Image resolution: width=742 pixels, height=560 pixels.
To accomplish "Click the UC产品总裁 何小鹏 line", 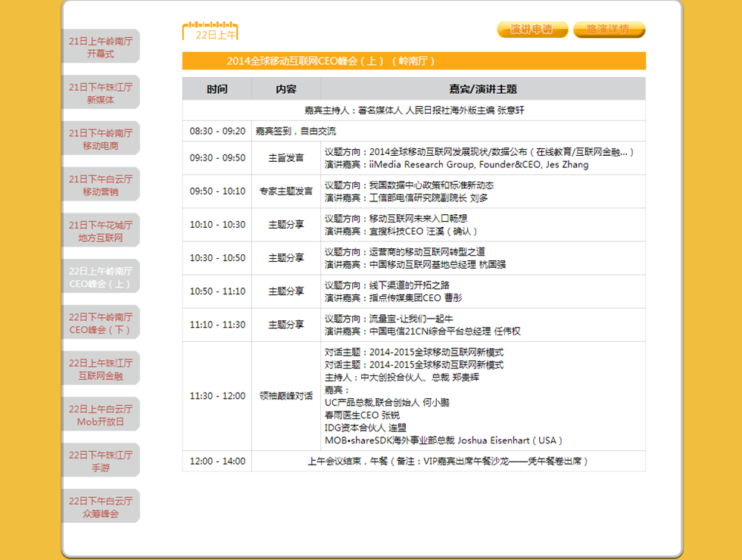I will 387,403.
